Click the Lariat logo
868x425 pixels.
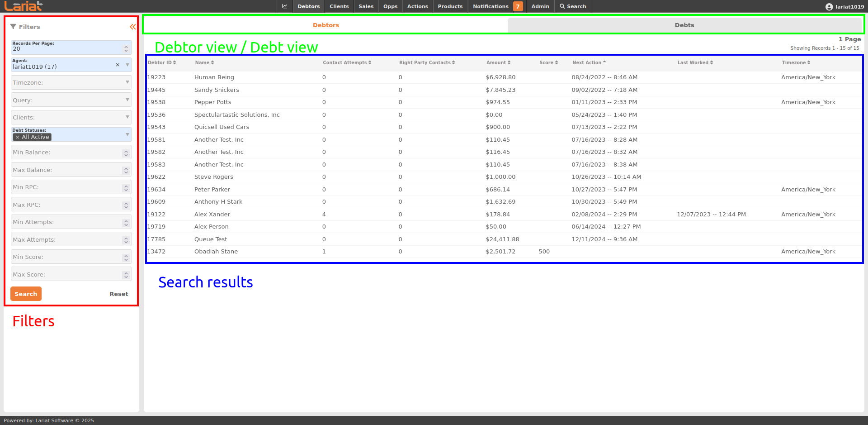pos(24,6)
